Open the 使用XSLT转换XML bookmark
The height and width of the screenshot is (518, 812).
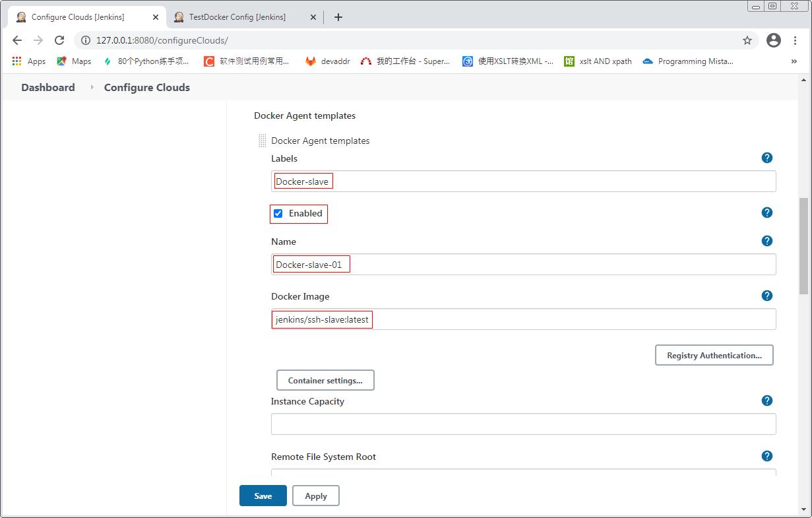coord(508,61)
